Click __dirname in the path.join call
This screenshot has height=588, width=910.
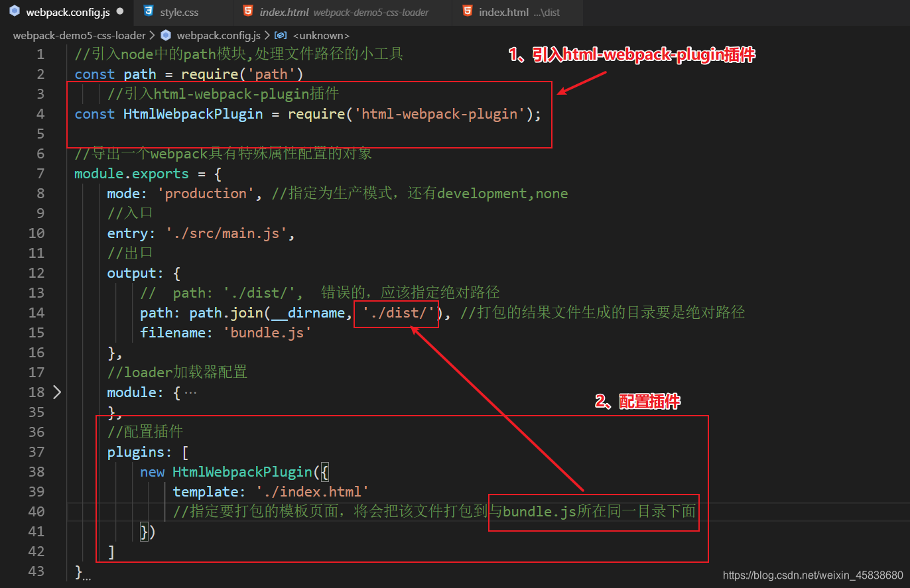click(308, 312)
